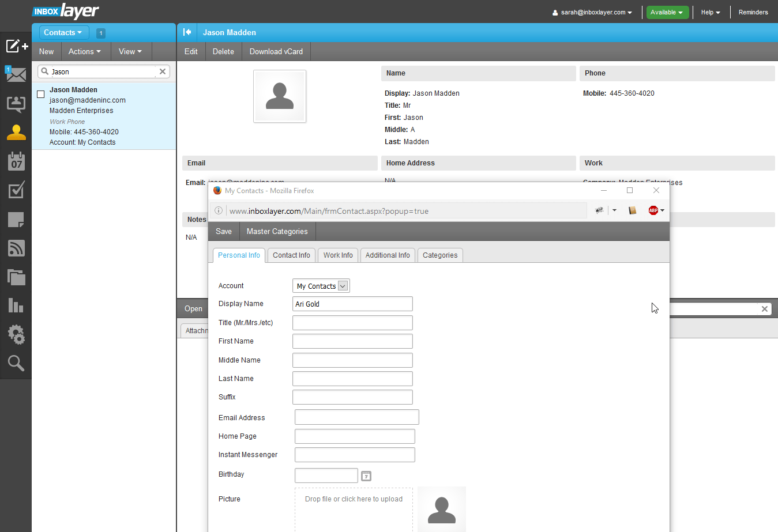Click the Display Name field containing Ari Gold

(352, 303)
